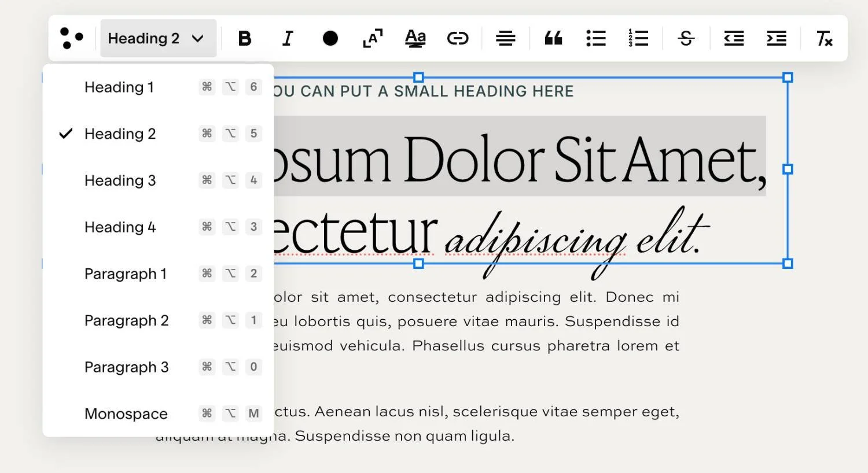Select the checked Heading 2 option
The width and height of the screenshot is (868, 473).
[x=158, y=134]
